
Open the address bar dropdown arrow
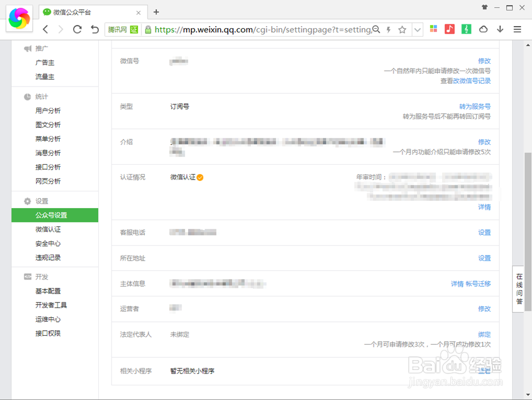click(x=418, y=29)
